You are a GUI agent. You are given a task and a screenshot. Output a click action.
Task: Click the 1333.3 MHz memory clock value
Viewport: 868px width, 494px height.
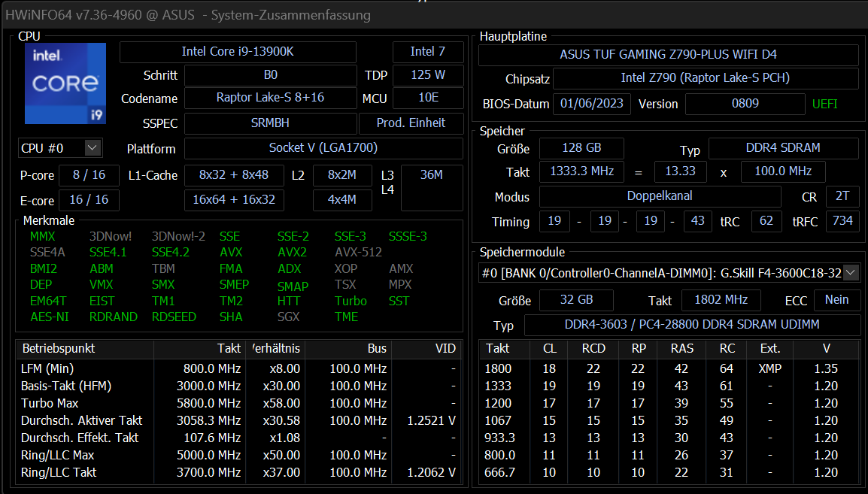pos(582,172)
